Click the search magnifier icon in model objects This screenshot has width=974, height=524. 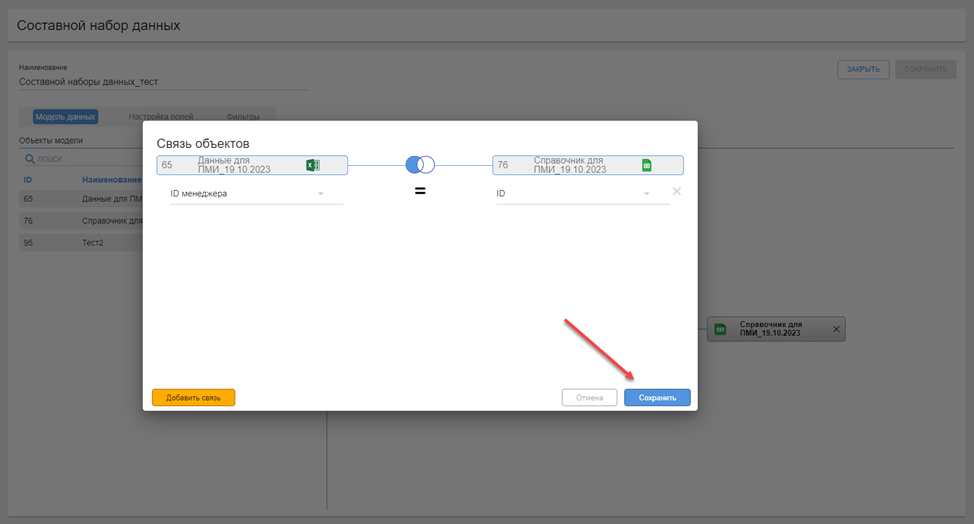click(x=29, y=159)
